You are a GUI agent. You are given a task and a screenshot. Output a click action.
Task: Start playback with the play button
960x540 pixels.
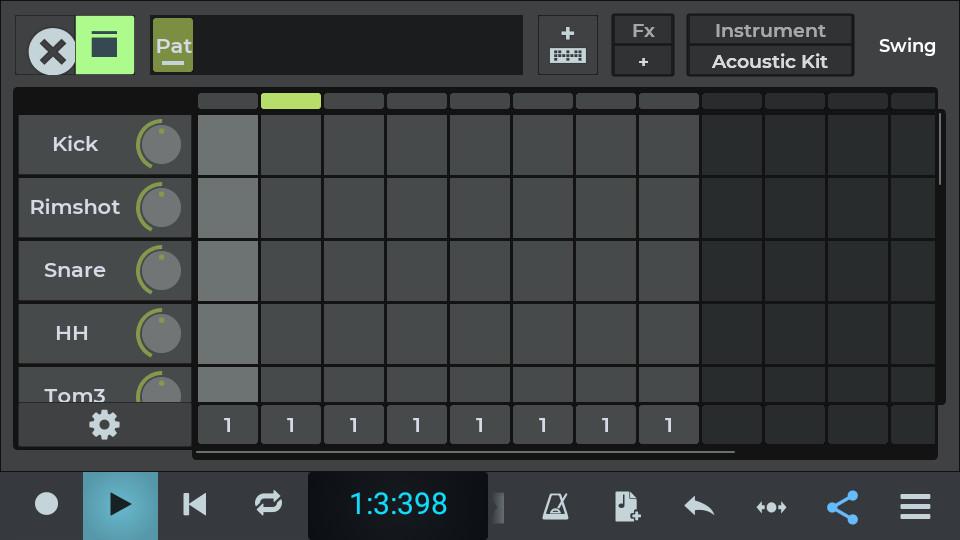(120, 505)
